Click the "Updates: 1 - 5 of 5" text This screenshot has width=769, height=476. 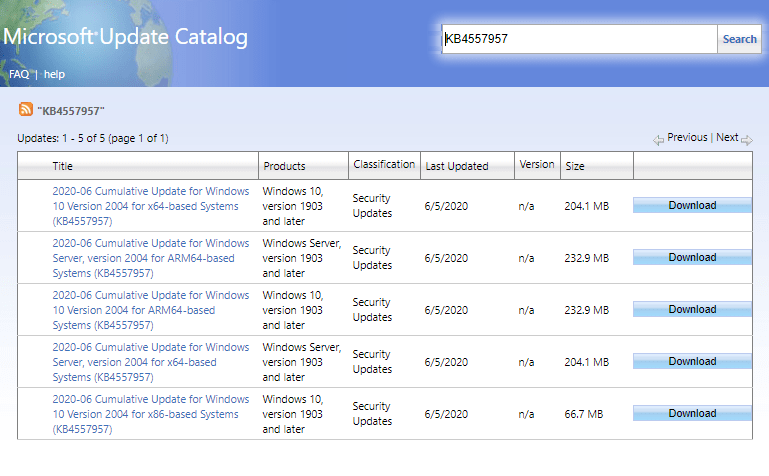[93, 138]
